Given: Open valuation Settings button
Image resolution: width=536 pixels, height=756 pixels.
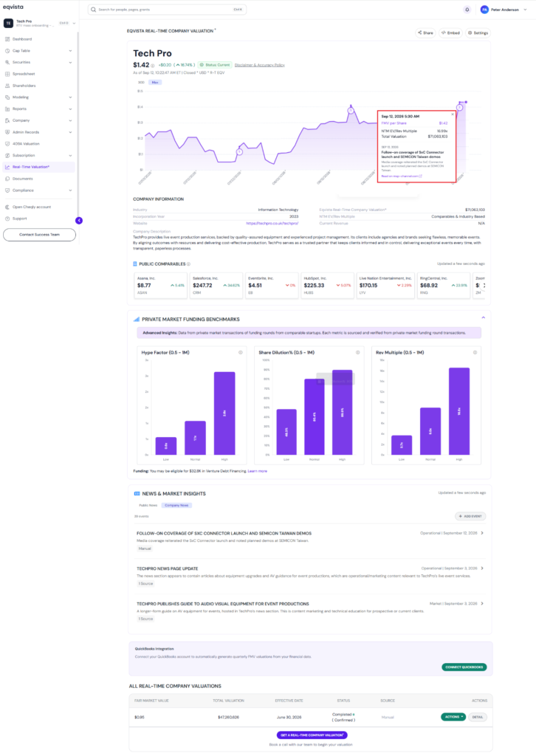Looking at the screenshot, I should coord(478,32).
